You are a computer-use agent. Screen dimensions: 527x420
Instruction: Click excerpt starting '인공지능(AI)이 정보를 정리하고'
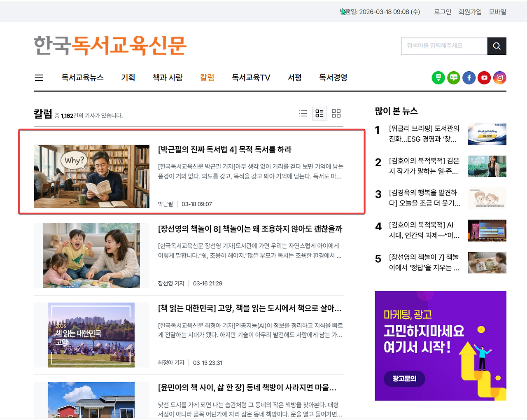(x=250, y=330)
